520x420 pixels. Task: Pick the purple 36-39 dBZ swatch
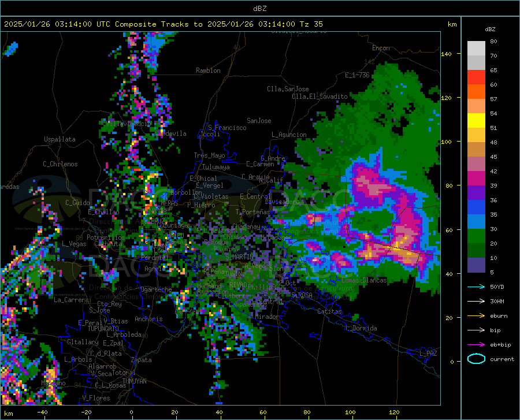pyautogui.click(x=476, y=193)
